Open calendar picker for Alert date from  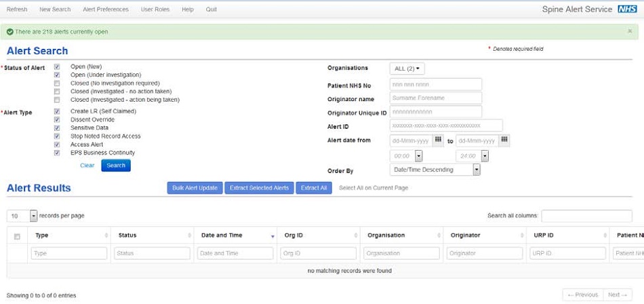[x=438, y=140]
